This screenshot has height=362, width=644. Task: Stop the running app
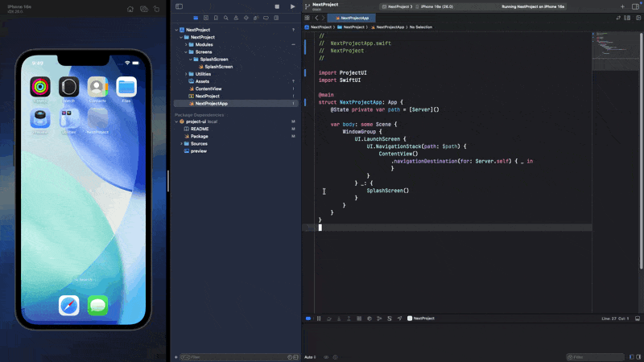pos(277,6)
